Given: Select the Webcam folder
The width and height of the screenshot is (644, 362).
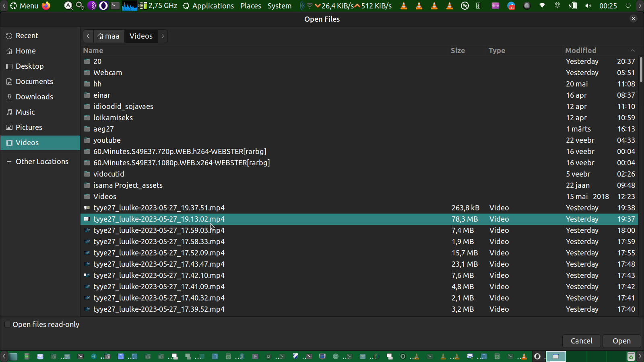Looking at the screenshot, I should coord(107,73).
